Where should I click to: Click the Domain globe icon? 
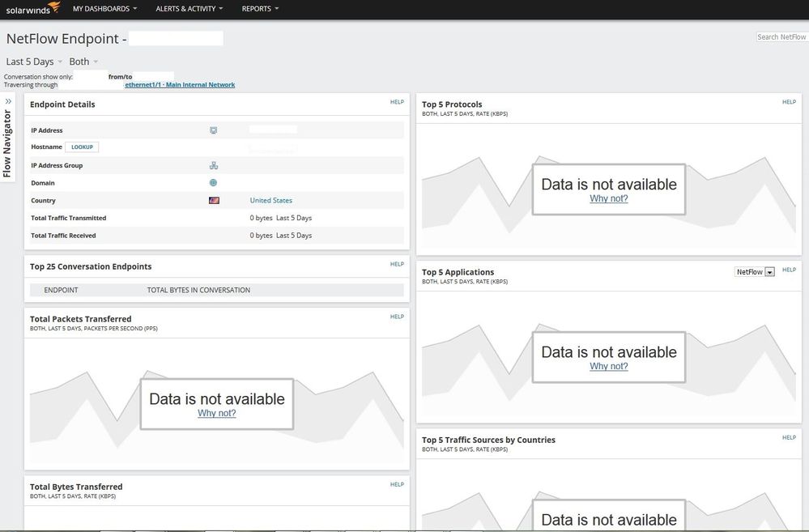[x=214, y=183]
